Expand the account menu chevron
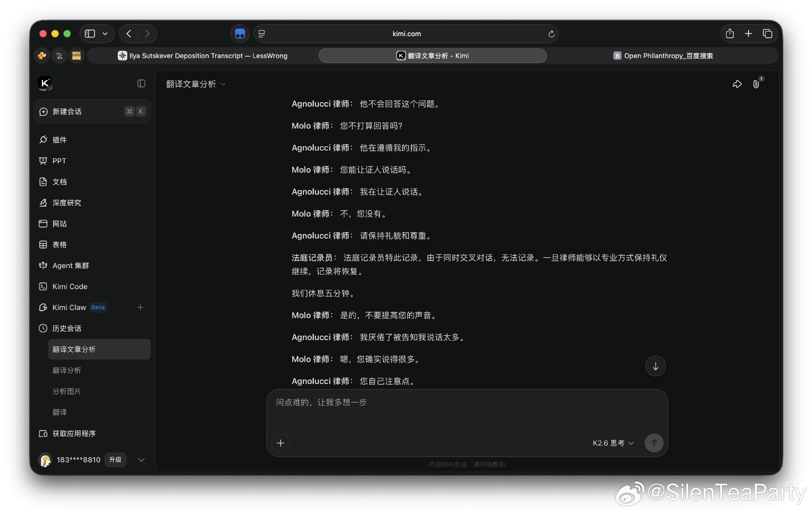Image resolution: width=812 pixels, height=514 pixels. pyautogui.click(x=141, y=460)
